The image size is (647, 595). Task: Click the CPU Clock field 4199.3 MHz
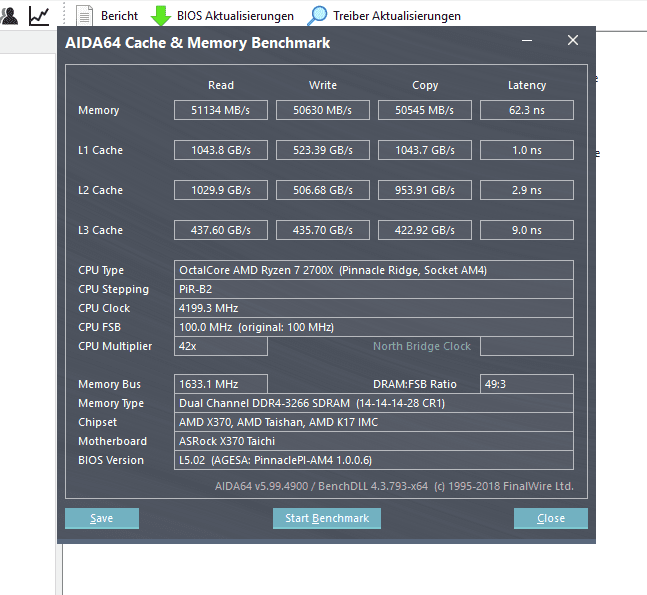pyautogui.click(x=374, y=308)
